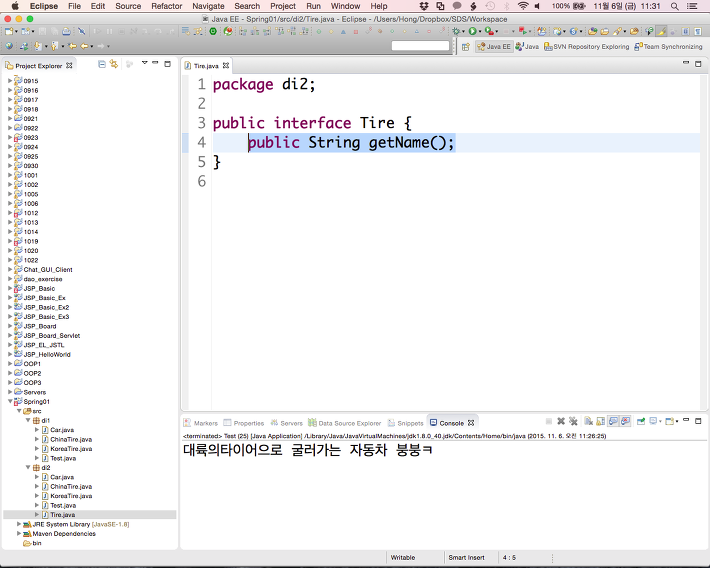Switch to the Java EE perspective

[x=494, y=47]
